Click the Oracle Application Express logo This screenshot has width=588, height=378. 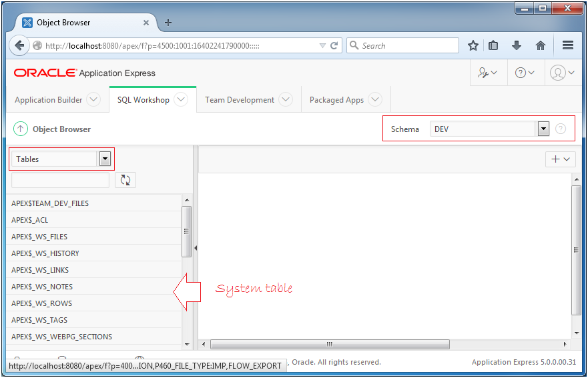[x=84, y=73]
